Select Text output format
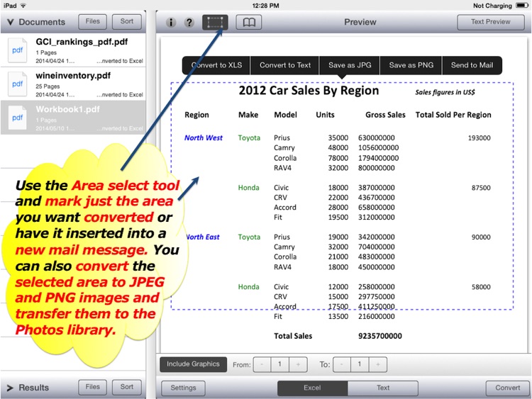The image size is (532, 399). click(x=383, y=388)
